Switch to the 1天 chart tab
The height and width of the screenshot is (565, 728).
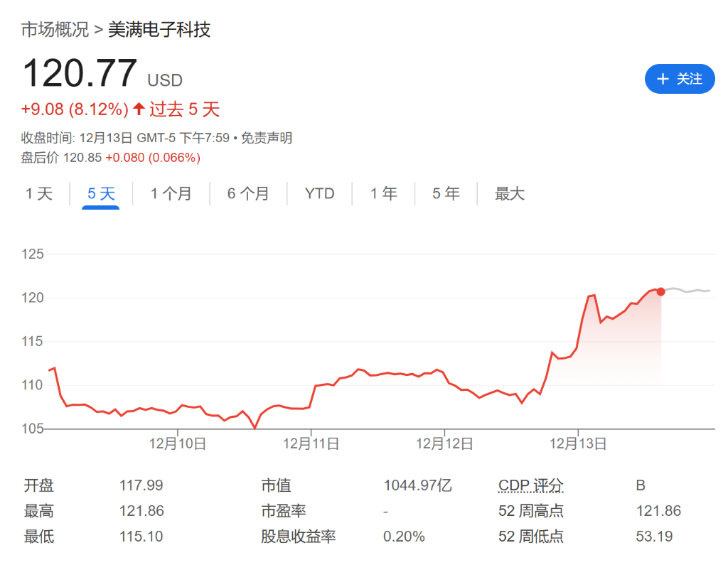[x=39, y=193]
